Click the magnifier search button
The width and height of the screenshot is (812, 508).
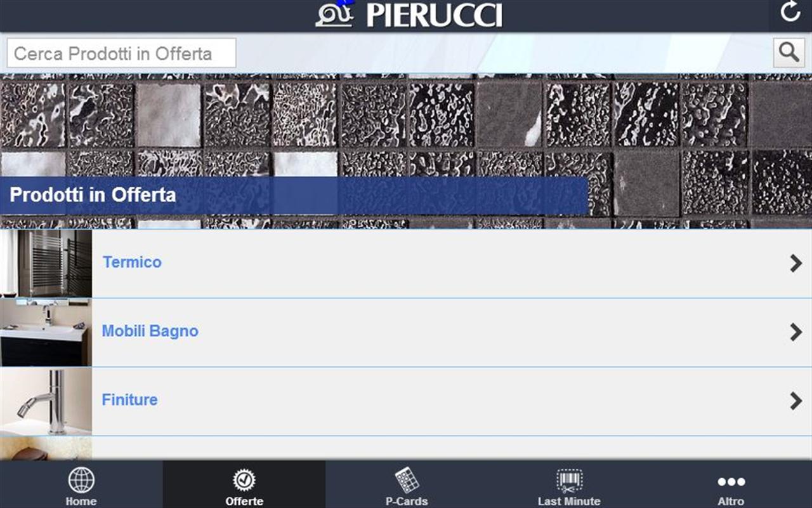point(789,52)
